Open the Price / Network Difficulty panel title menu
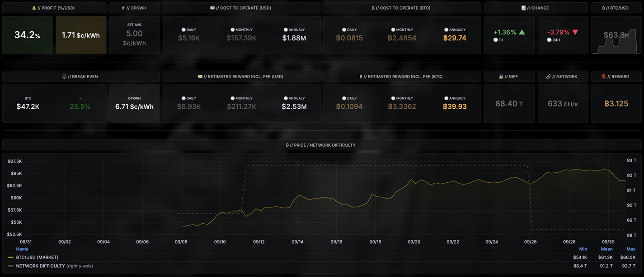 [320, 145]
